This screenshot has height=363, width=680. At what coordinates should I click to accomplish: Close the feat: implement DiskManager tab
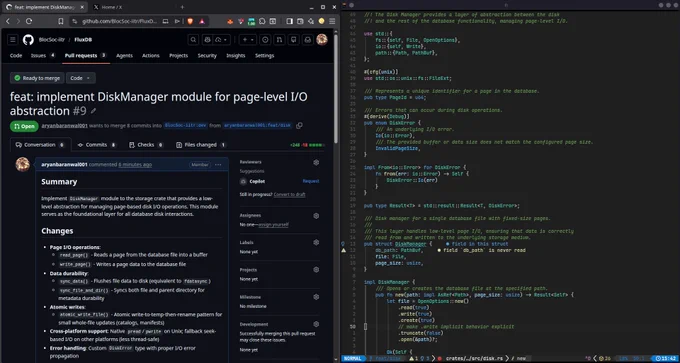(x=82, y=7)
